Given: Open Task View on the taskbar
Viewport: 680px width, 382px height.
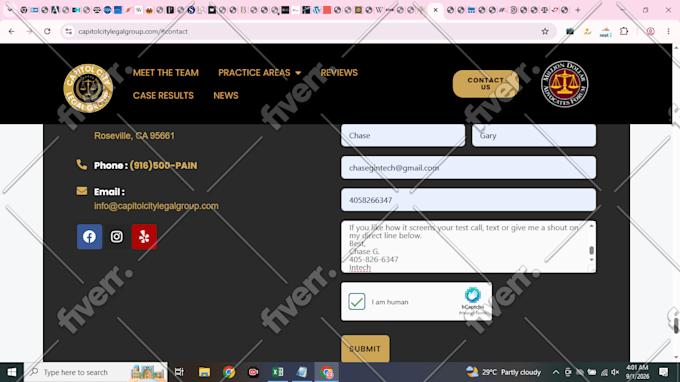Looking at the screenshot, I should (179, 372).
